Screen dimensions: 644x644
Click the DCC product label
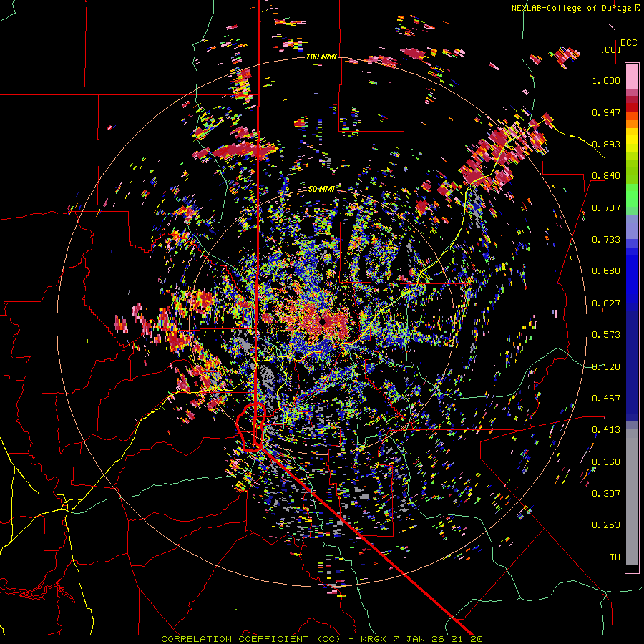coord(628,43)
